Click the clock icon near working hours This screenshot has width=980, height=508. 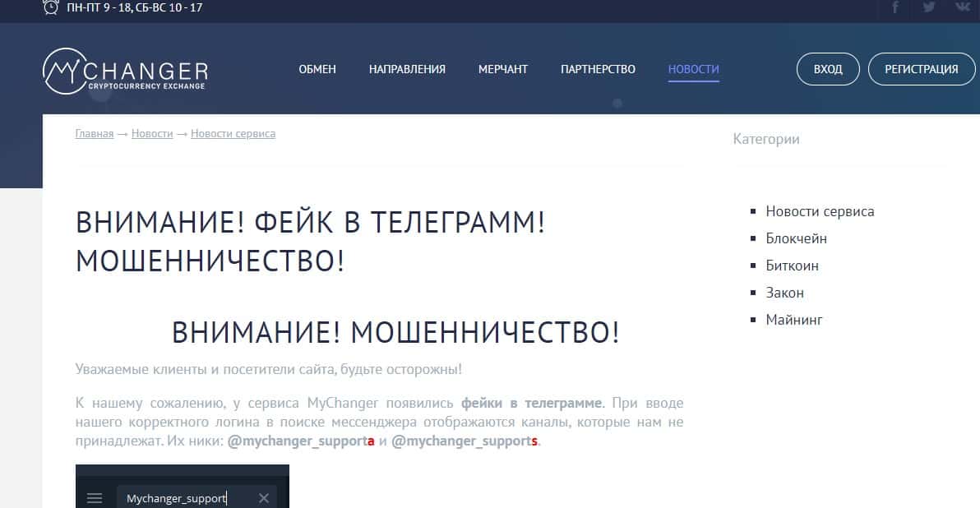51,7
